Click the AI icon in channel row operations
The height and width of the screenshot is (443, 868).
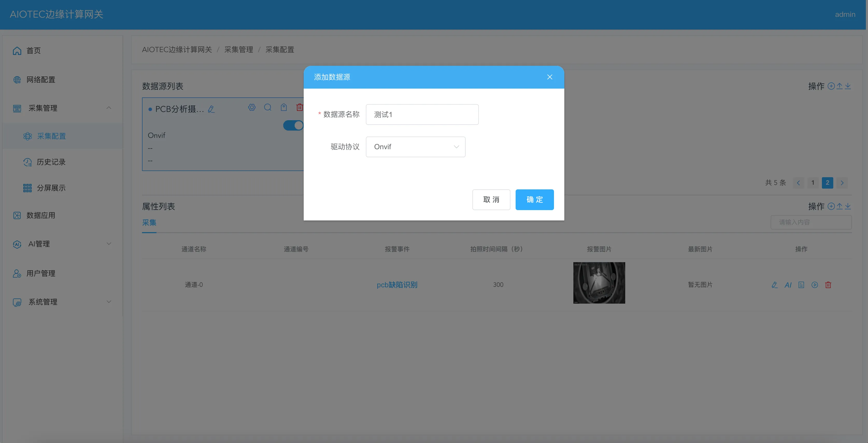[788, 285]
